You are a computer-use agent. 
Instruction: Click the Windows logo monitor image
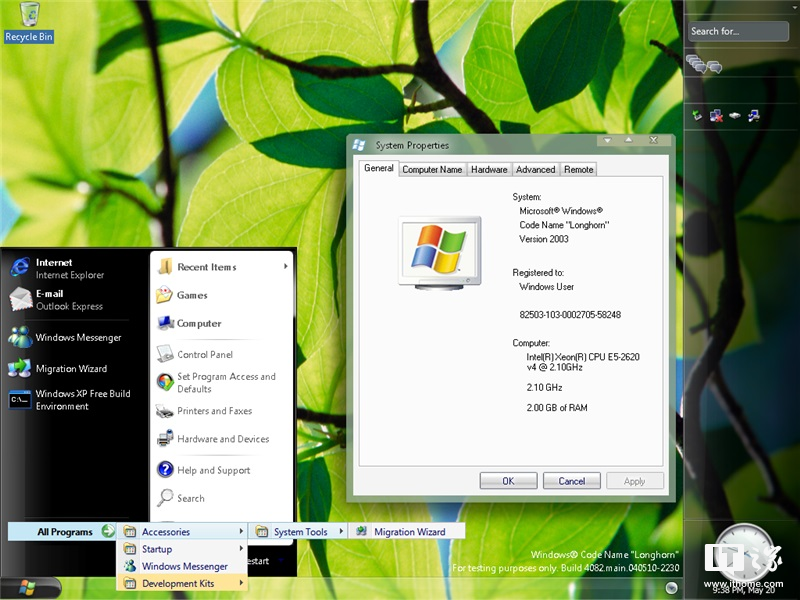tap(440, 253)
